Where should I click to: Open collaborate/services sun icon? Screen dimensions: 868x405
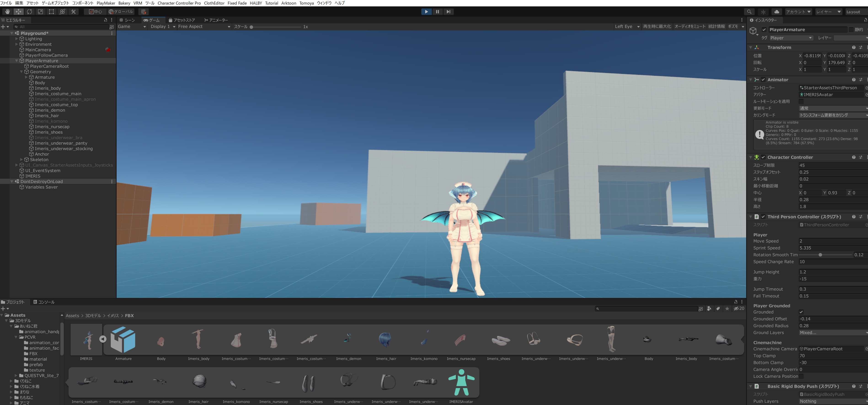coord(763,11)
